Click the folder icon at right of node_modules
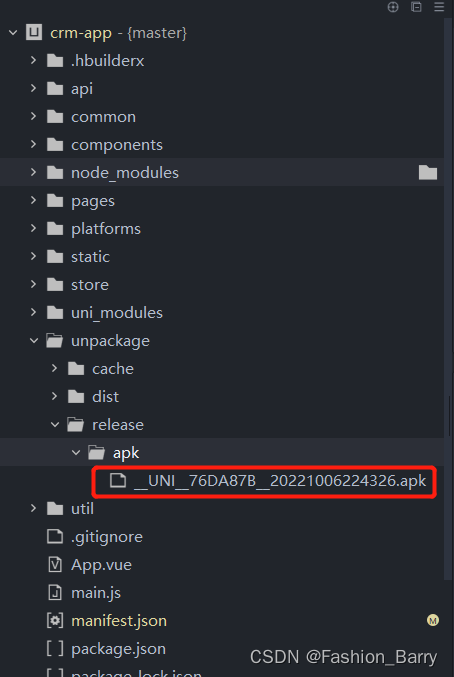Image resolution: width=454 pixels, height=677 pixels. click(x=428, y=172)
